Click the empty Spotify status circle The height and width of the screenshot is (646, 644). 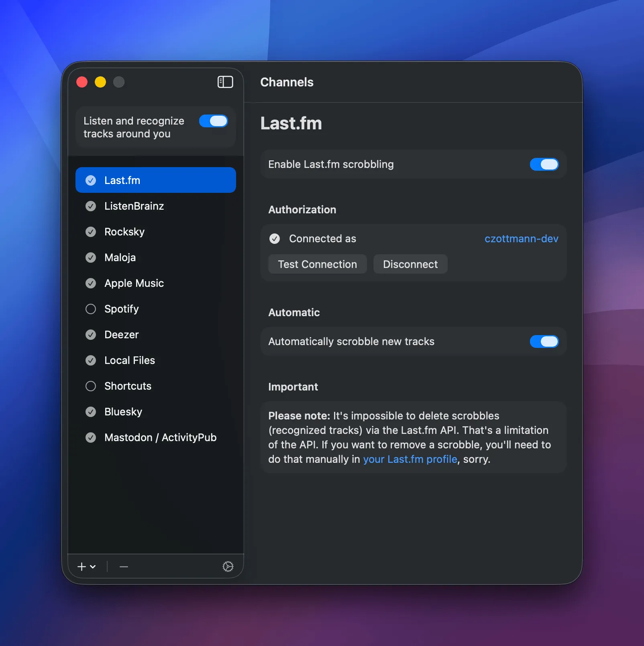tap(91, 309)
